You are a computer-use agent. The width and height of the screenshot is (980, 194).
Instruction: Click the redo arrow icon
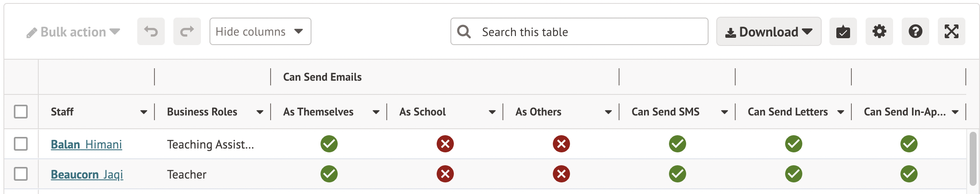point(187,31)
